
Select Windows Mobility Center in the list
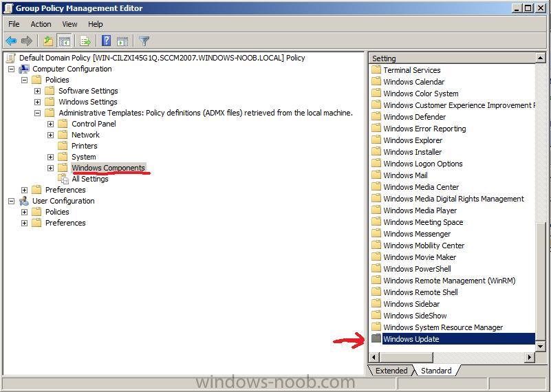424,246
